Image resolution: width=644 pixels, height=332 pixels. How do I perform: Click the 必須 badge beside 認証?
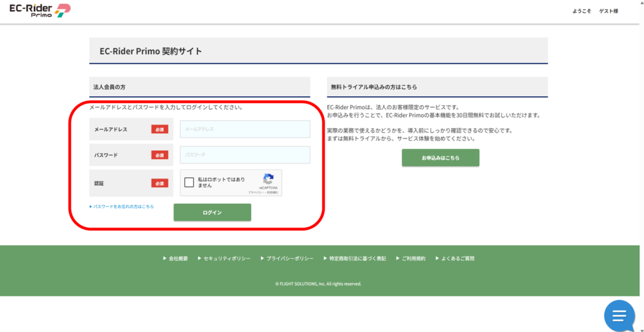click(x=159, y=184)
